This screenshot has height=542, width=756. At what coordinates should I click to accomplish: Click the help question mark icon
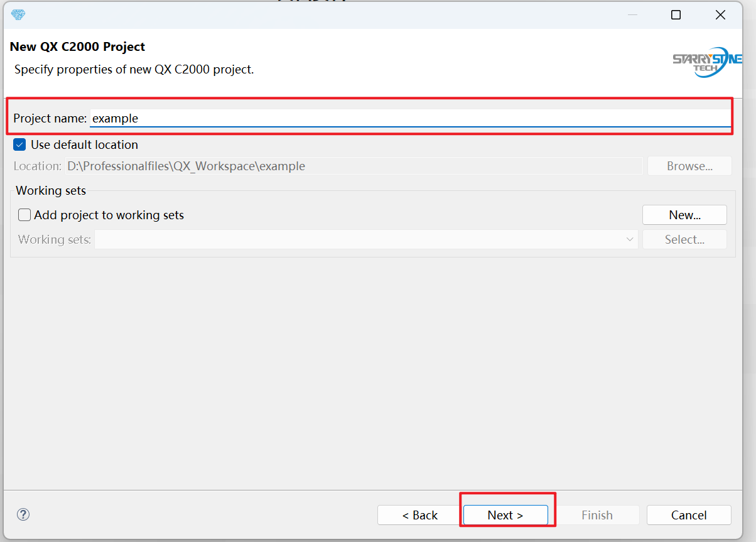click(23, 515)
